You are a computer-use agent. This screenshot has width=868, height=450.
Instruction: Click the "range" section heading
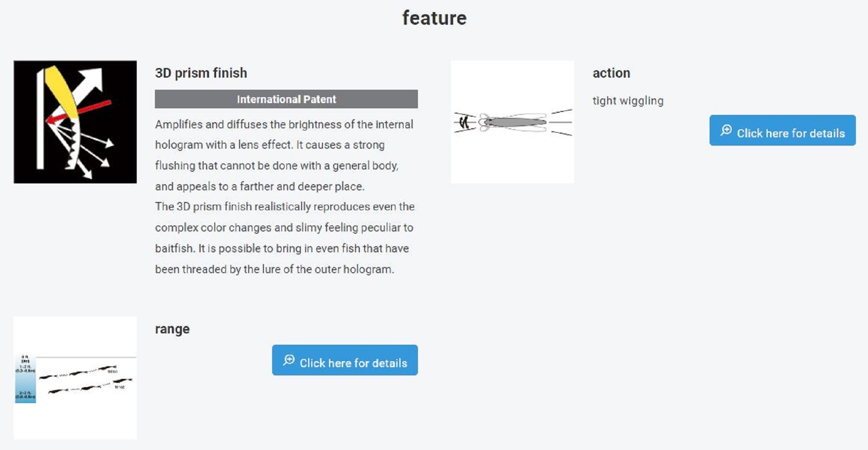click(x=172, y=329)
